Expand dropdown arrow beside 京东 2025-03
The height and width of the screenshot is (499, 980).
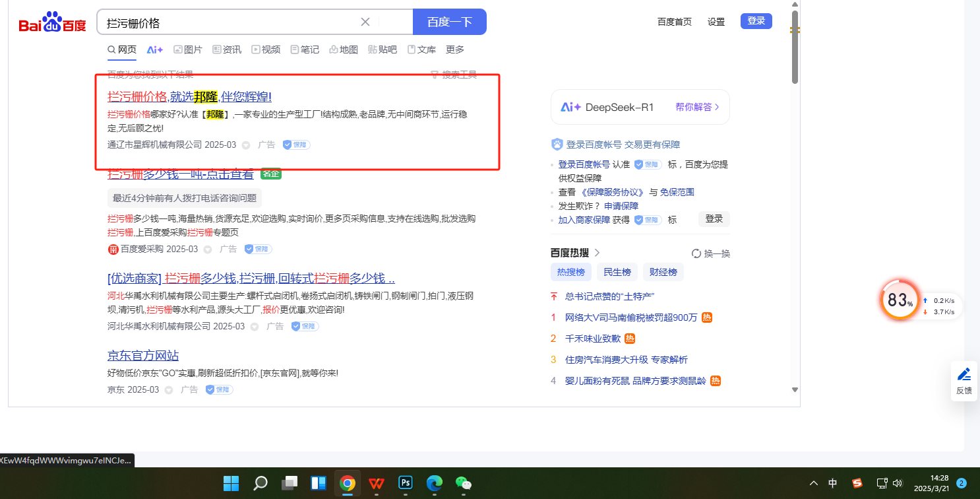click(169, 390)
